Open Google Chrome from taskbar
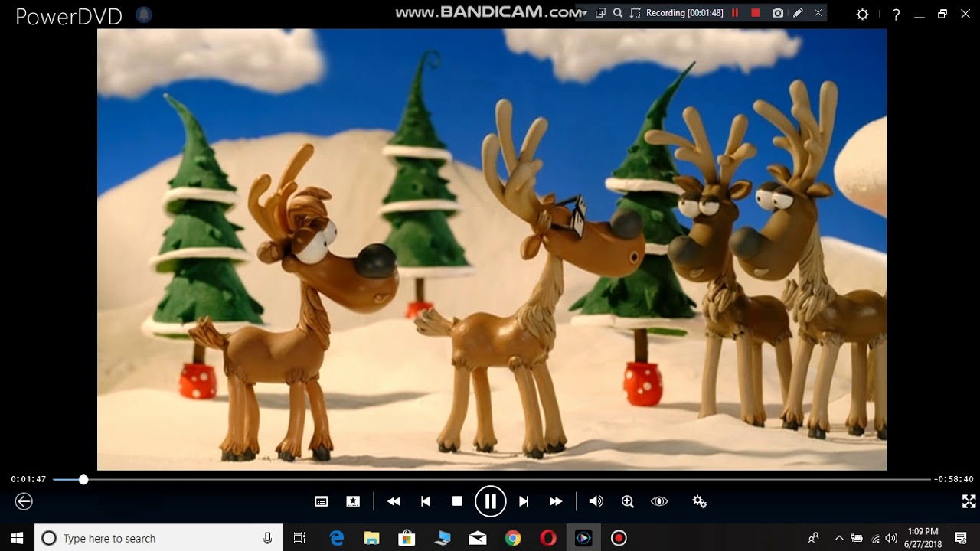The image size is (980, 551). click(513, 538)
